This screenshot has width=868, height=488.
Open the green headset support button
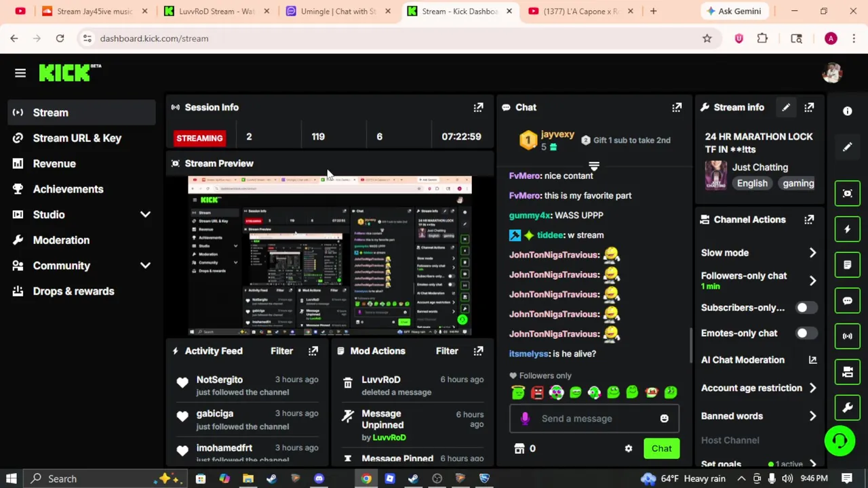click(840, 441)
